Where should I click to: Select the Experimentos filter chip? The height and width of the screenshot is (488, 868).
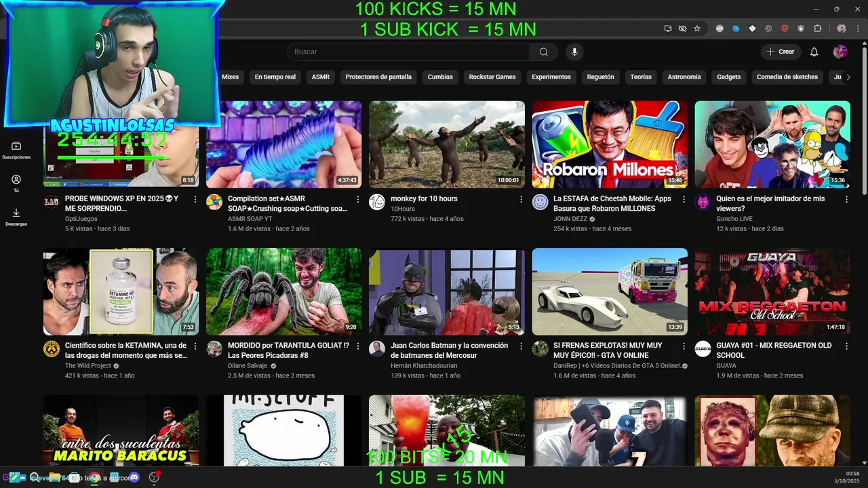point(551,77)
